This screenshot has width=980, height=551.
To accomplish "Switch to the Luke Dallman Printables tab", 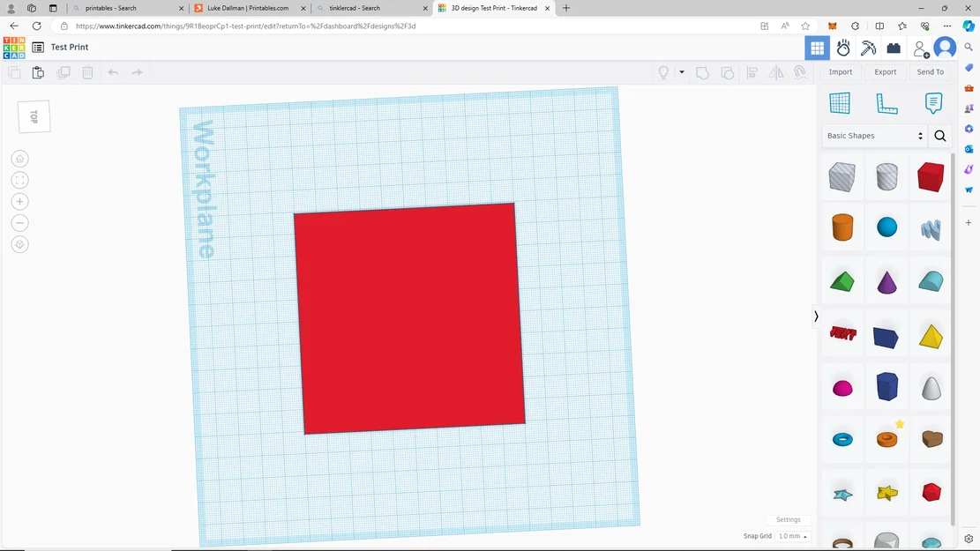I will 248,8.
